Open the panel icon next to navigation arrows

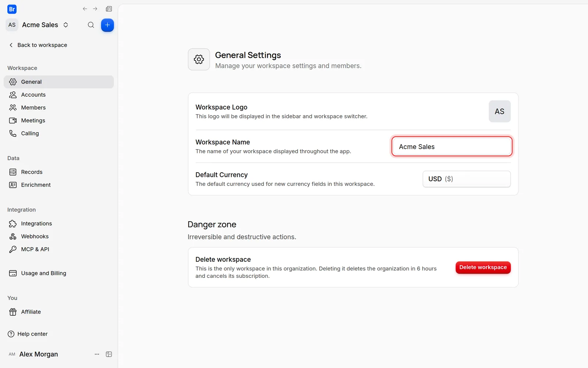point(109,9)
